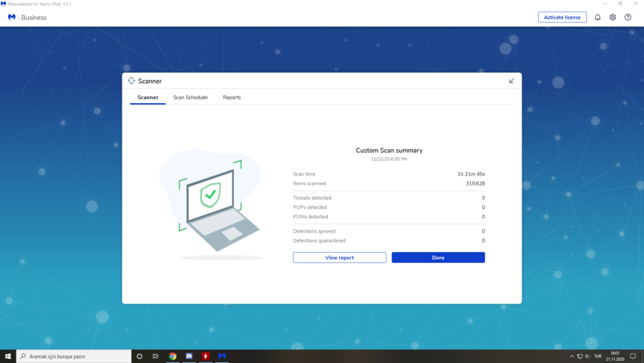Open Cortana circle icon in taskbar

(x=140, y=357)
